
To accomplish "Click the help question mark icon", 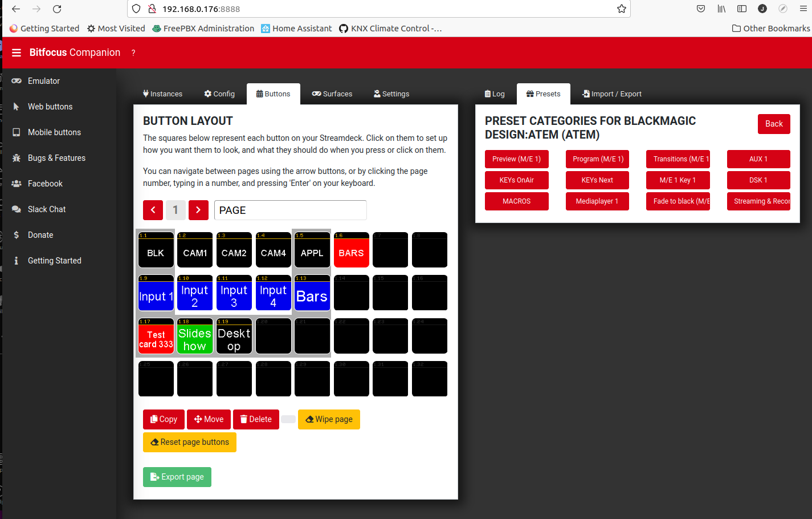I will click(x=133, y=52).
